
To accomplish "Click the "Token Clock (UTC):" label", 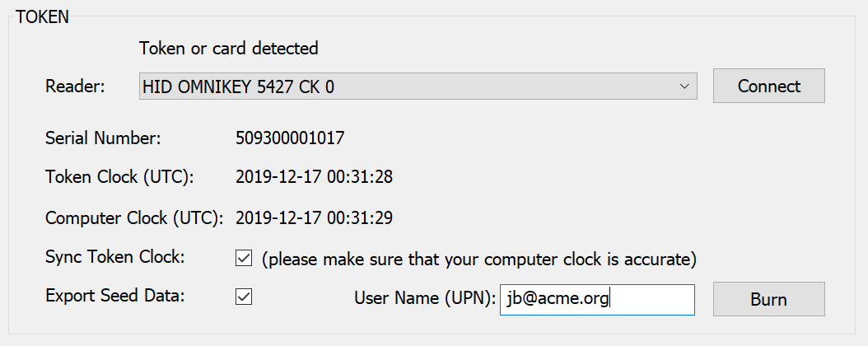I will [119, 176].
